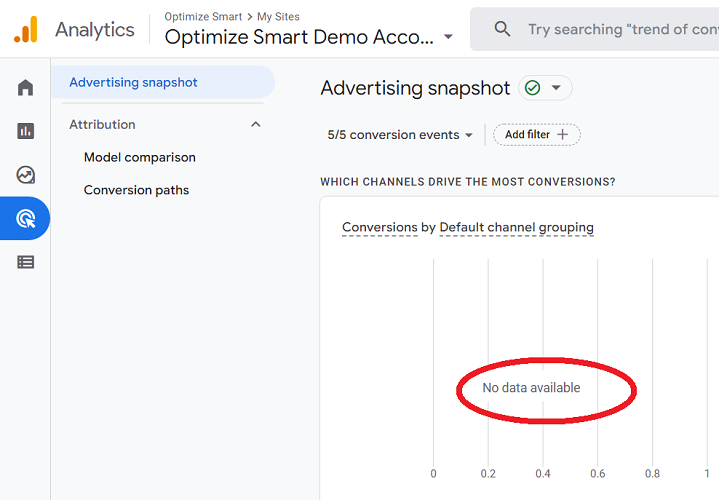Open the Reports bar chart icon

pos(25,131)
